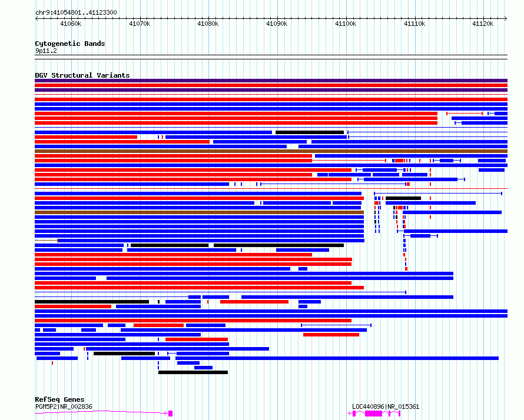
Task: Click the bottommost black variant bar
Action: click(x=193, y=372)
